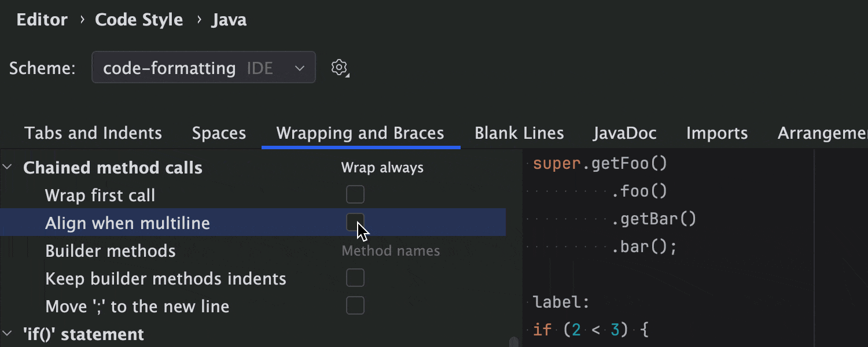Open the scheme settings gear menu
The image size is (868, 347).
(340, 68)
